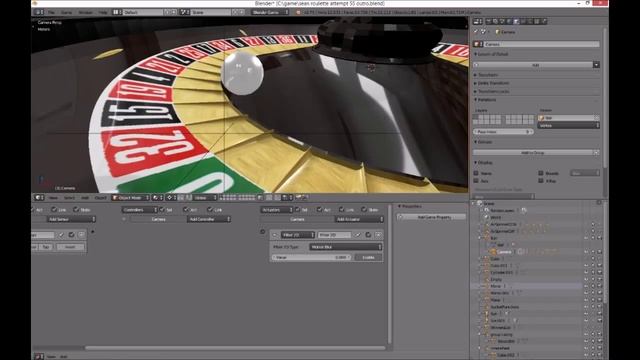This screenshot has height=360, width=640.
Task: Click the Scene icon in outliner
Action: [x=480, y=203]
